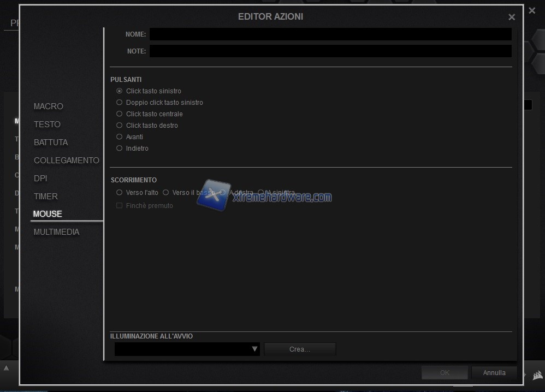The image size is (545, 392).
Task: Select the Avanti button action
Action: [x=120, y=137]
